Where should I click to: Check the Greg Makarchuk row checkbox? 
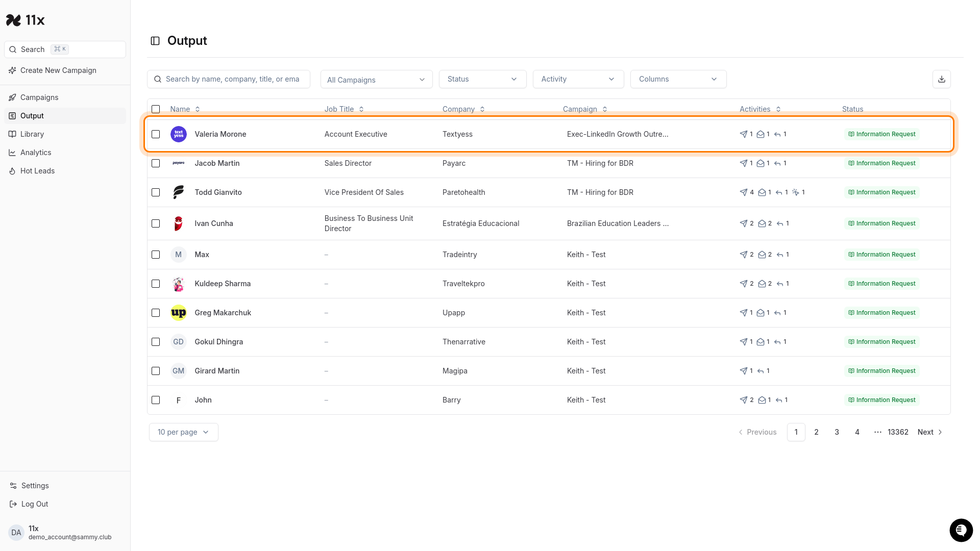point(156,313)
